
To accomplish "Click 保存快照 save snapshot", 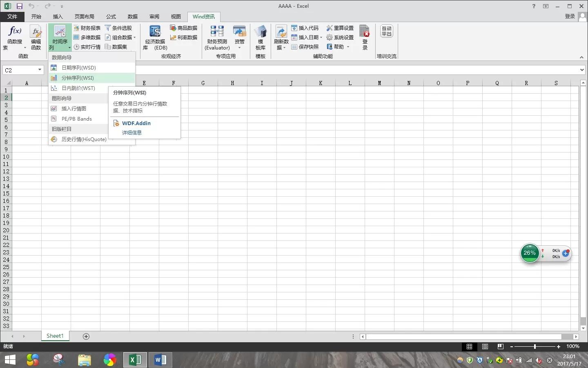I will point(305,47).
